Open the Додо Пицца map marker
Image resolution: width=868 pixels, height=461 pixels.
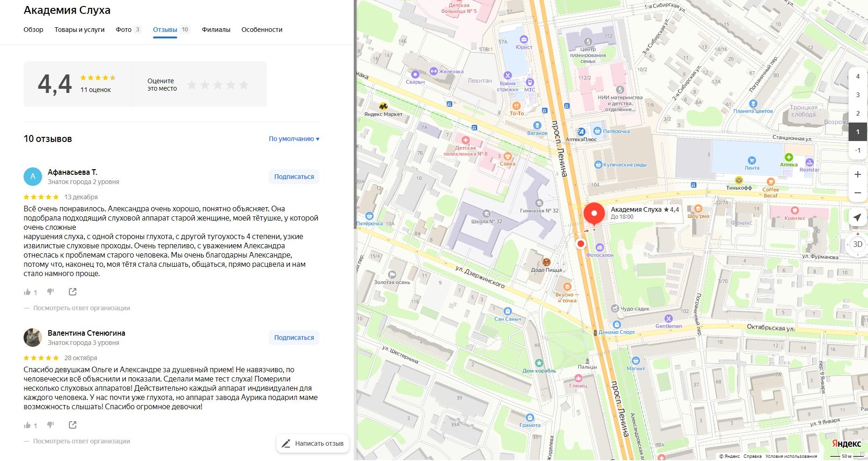point(547,262)
